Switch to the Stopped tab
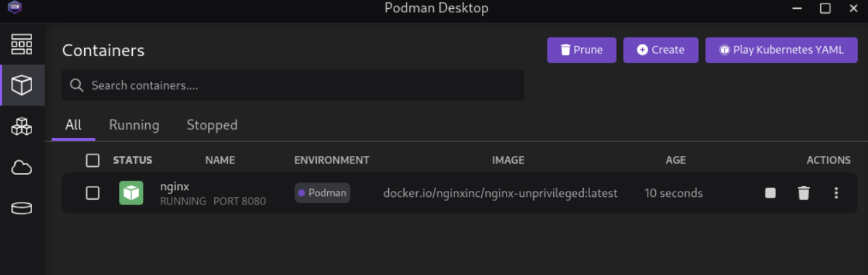 [212, 125]
